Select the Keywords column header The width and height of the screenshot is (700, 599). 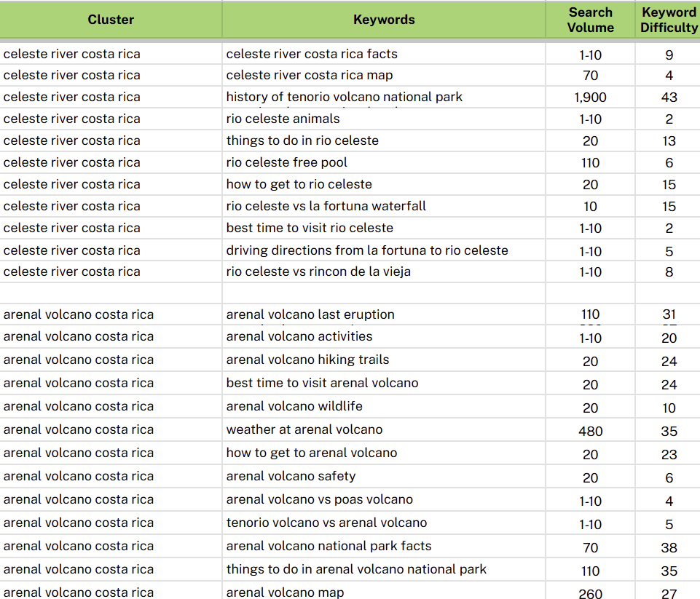pyautogui.click(x=384, y=20)
